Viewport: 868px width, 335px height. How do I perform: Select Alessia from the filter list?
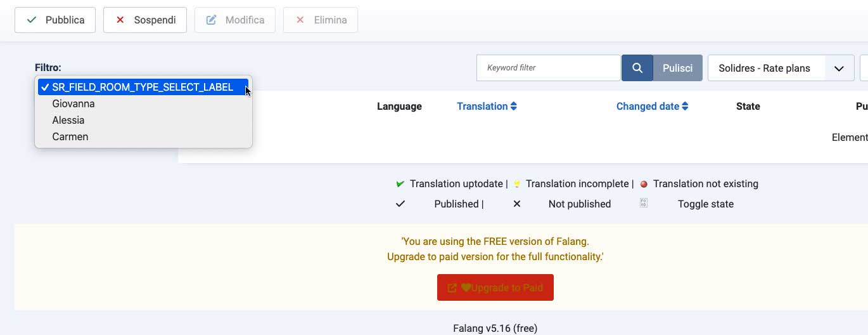[x=68, y=120]
